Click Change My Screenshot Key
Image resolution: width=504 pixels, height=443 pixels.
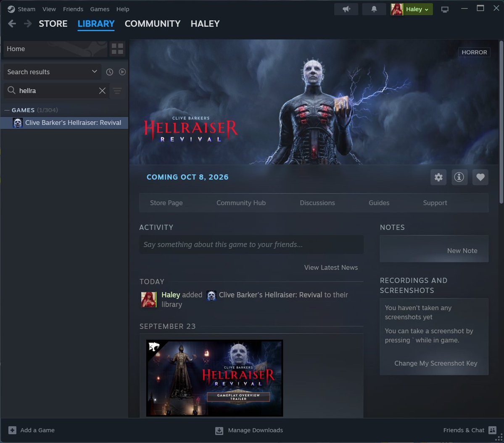(x=435, y=363)
